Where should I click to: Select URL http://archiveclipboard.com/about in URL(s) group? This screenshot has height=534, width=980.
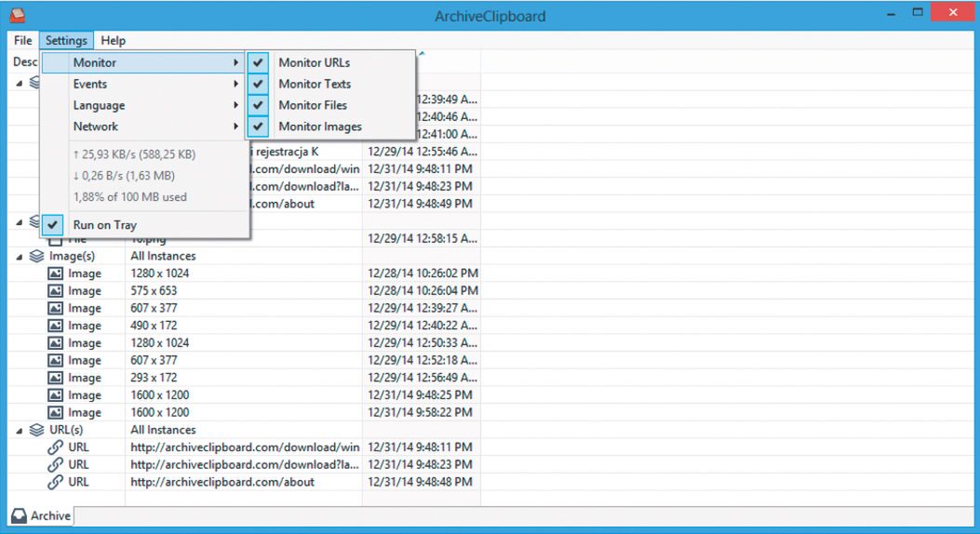click(222, 482)
